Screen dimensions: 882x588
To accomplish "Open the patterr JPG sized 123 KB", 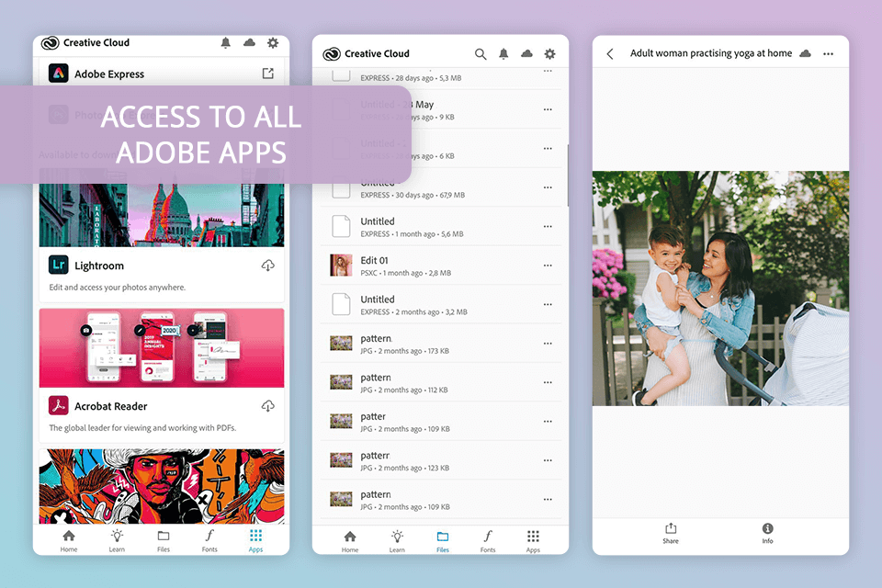I will (441, 460).
